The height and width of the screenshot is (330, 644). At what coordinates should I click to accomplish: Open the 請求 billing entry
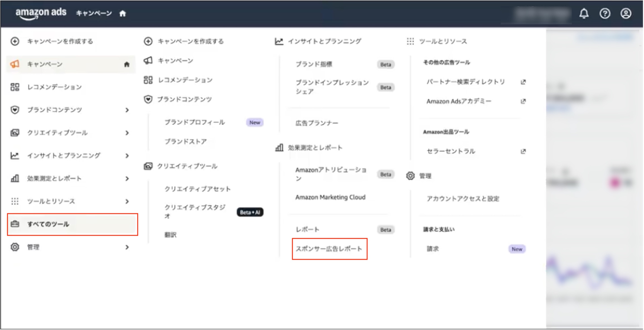coord(433,249)
